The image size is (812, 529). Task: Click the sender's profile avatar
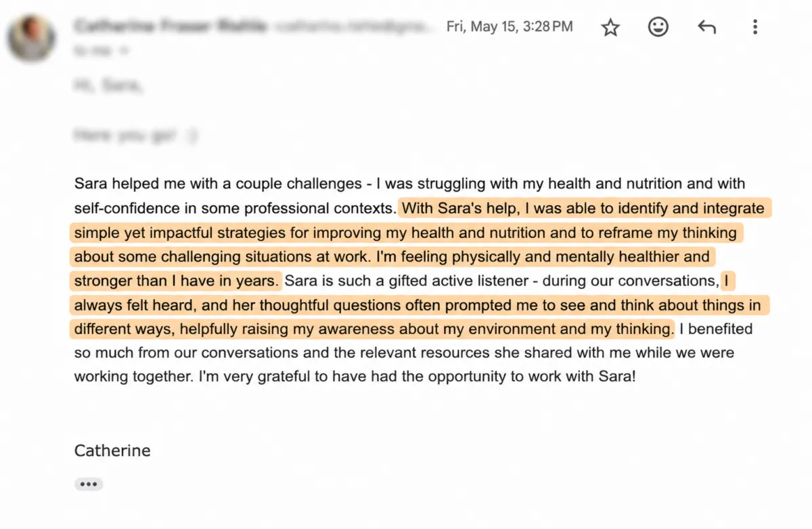30,37
